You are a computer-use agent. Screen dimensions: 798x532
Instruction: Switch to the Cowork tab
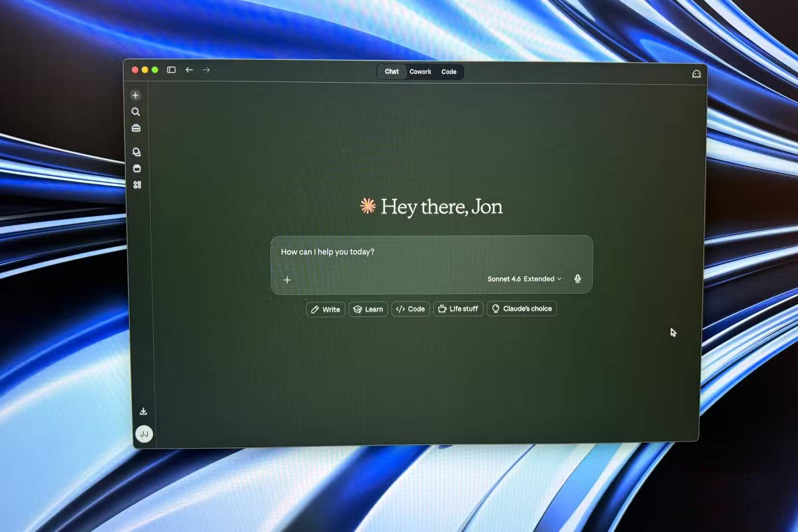tap(420, 72)
